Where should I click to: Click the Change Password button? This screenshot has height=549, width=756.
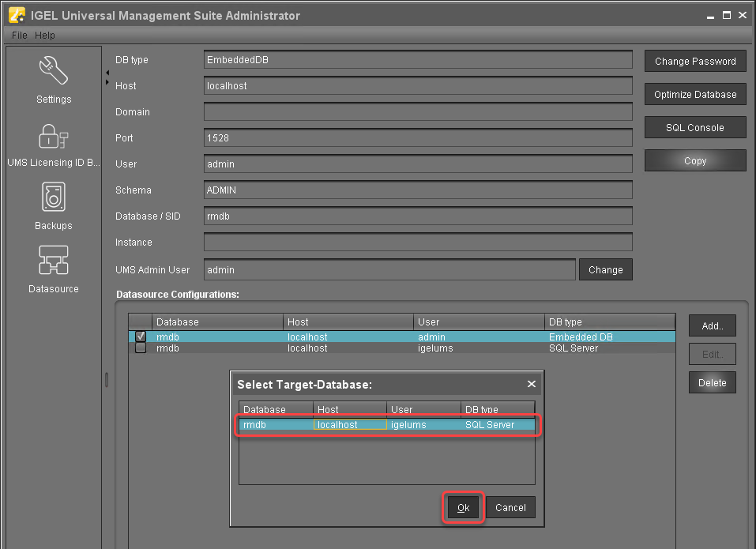pyautogui.click(x=694, y=61)
